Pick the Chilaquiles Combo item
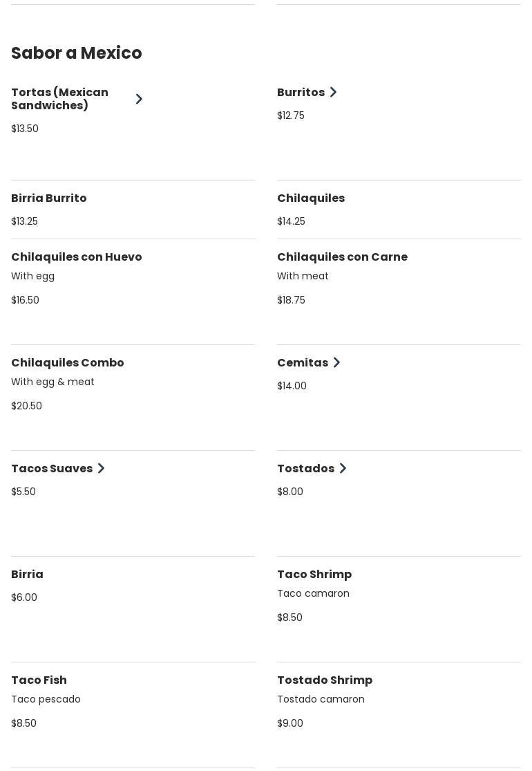 (133, 398)
